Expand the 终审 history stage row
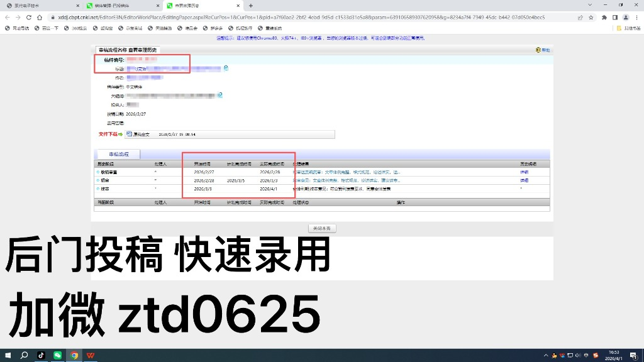Image resolution: width=644 pixels, height=362 pixels. (x=97, y=189)
